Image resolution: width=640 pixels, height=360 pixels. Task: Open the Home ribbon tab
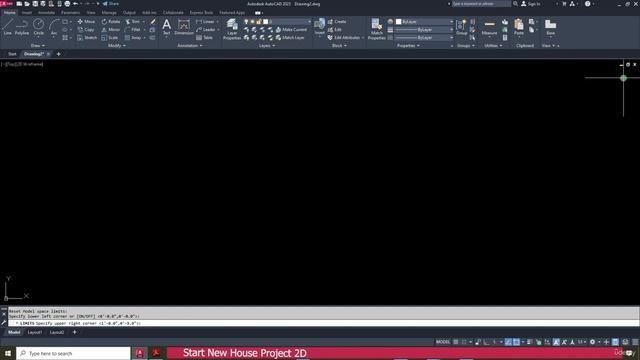click(10, 13)
